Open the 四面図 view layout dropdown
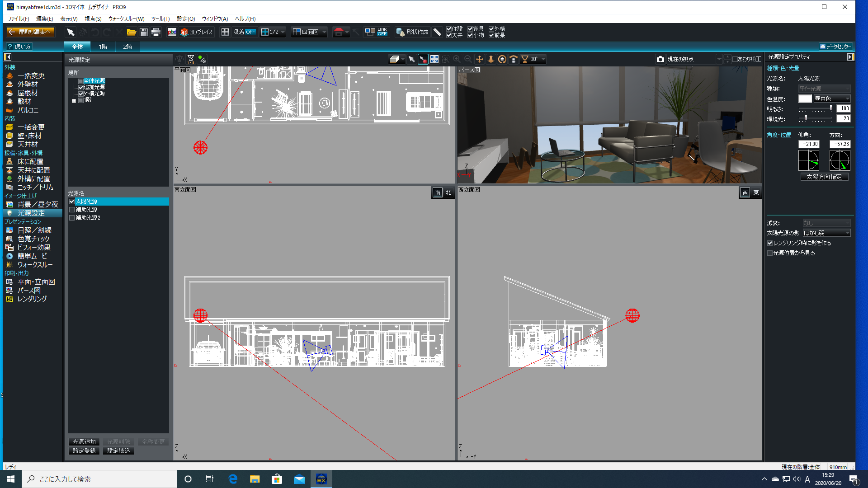This screenshot has width=868, height=488. (x=325, y=32)
